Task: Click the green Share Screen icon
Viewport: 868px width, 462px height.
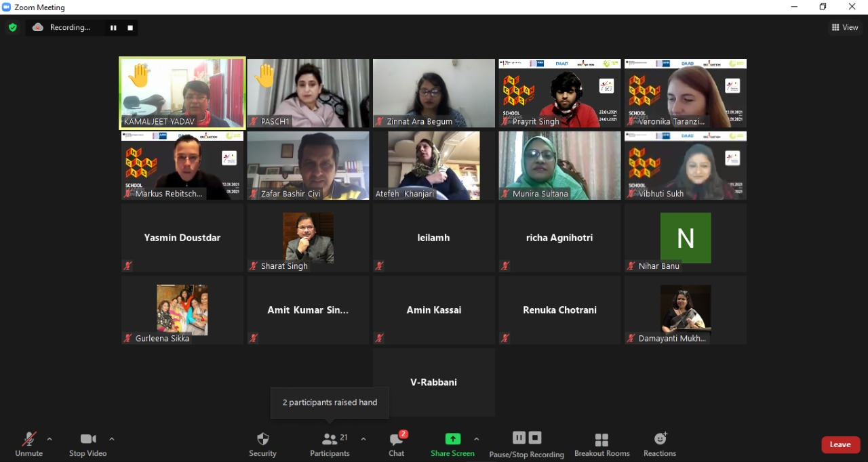Action: 452,439
